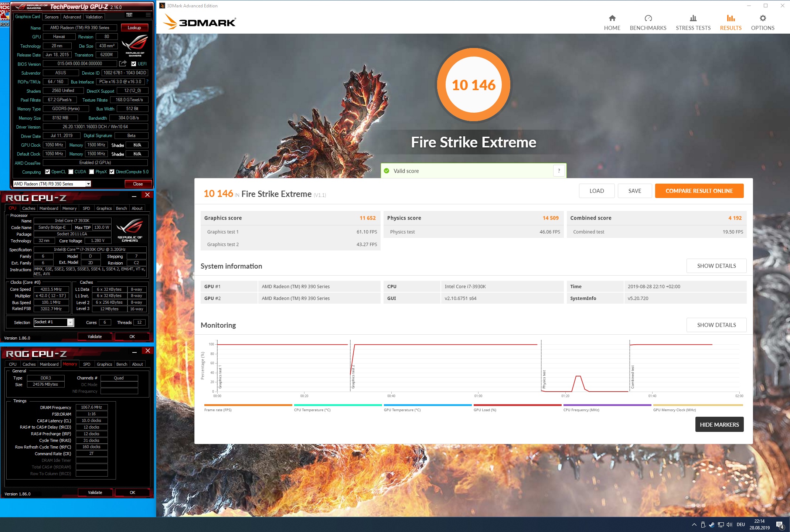The width and height of the screenshot is (790, 532).
Task: Open GPU-Z hamburger menu
Action: point(148,15)
